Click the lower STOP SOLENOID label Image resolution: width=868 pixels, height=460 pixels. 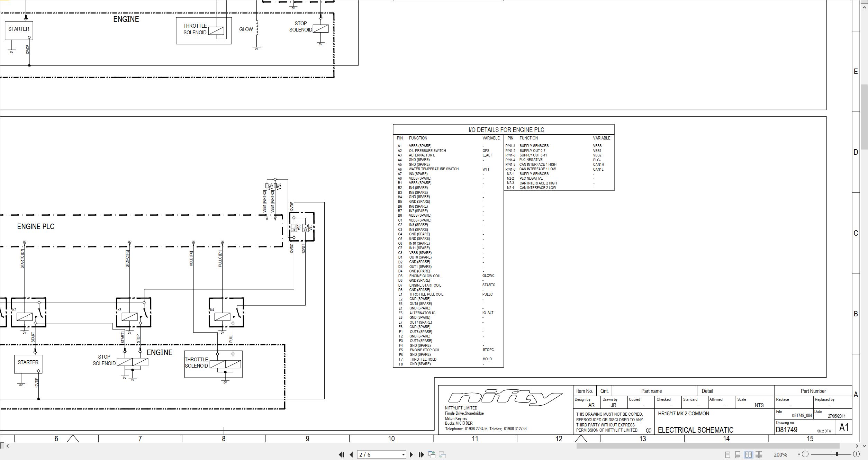pos(104,360)
